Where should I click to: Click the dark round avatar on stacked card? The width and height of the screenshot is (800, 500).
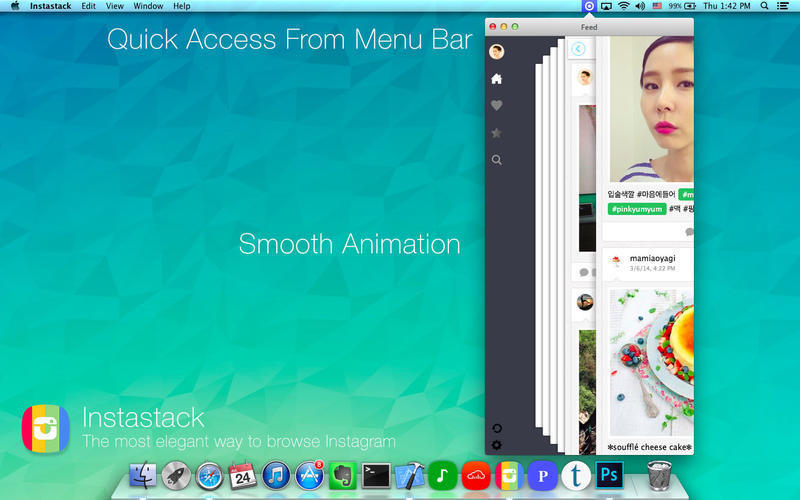[585, 302]
